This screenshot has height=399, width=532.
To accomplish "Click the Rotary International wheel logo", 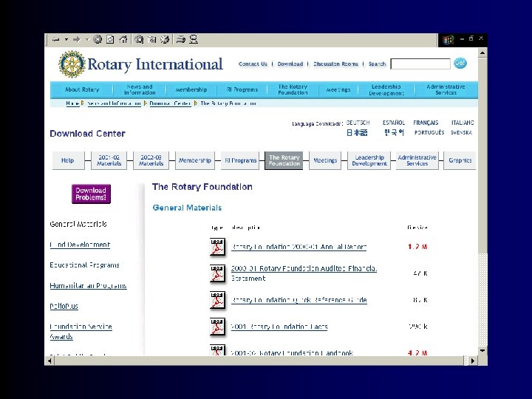I will [x=72, y=64].
